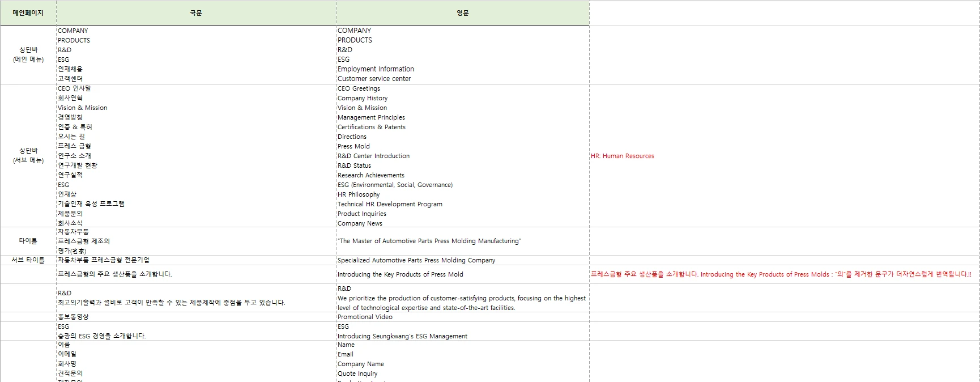
Task: Select the 타이틀 row label cell
Action: [28, 241]
